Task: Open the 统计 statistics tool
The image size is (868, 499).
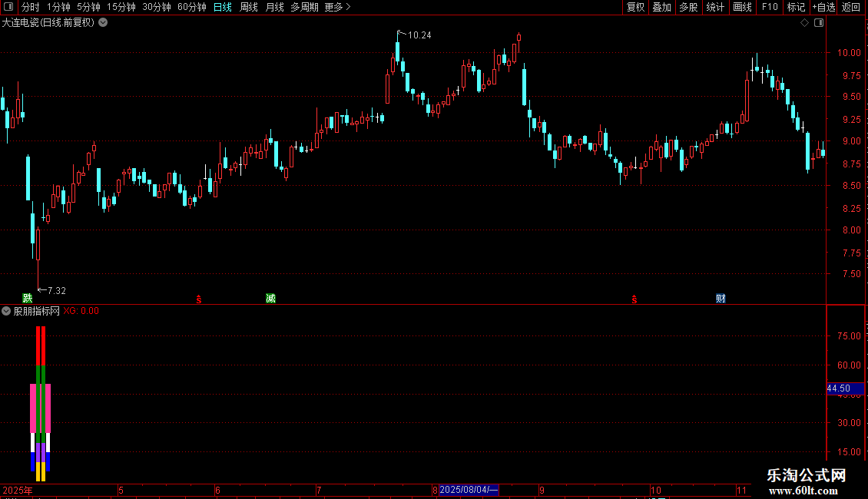Action: click(x=714, y=7)
